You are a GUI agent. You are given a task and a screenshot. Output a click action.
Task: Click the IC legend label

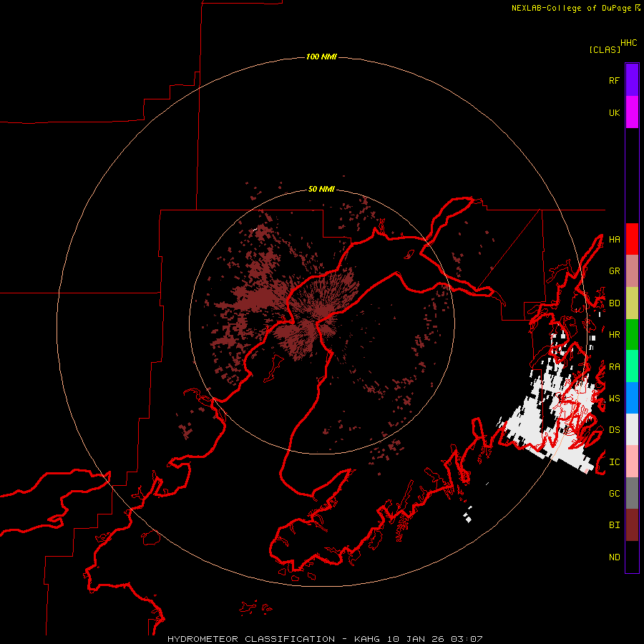coord(614,462)
